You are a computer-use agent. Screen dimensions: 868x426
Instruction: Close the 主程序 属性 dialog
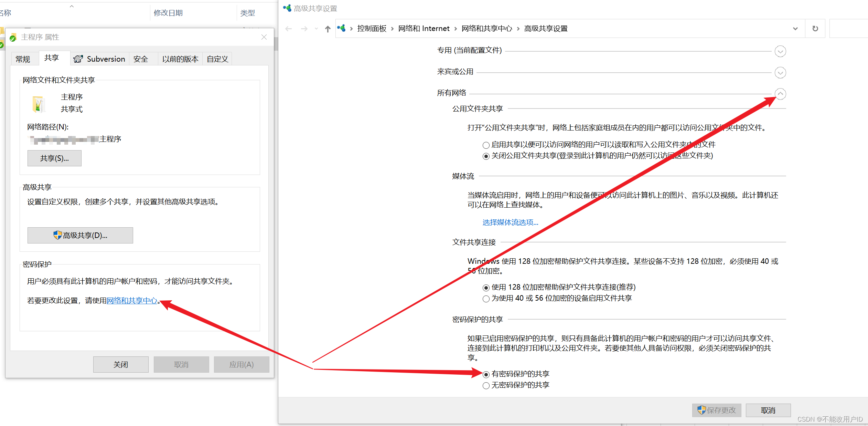coord(264,37)
